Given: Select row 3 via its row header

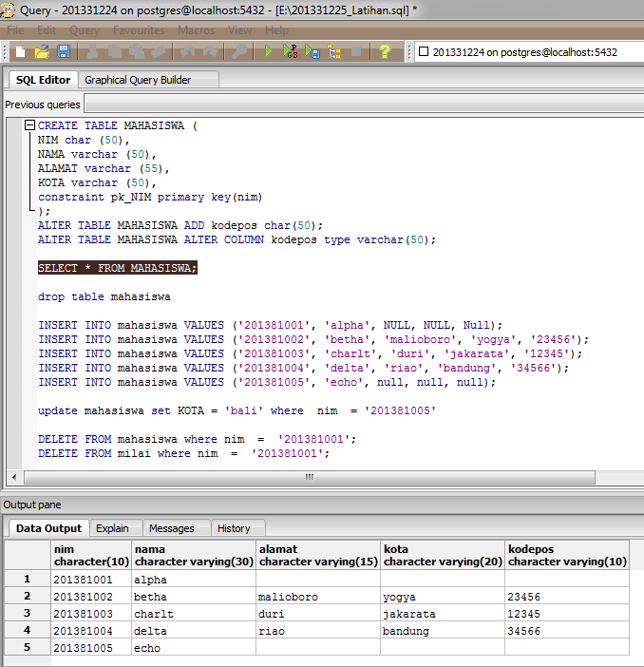Looking at the screenshot, I should (x=28, y=613).
